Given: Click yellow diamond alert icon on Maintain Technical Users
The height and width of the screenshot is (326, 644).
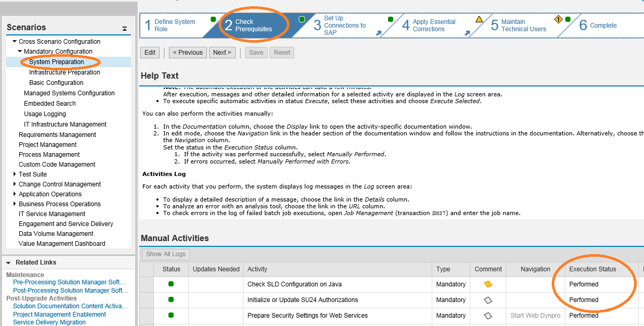Looking at the screenshot, I should click(x=558, y=19).
